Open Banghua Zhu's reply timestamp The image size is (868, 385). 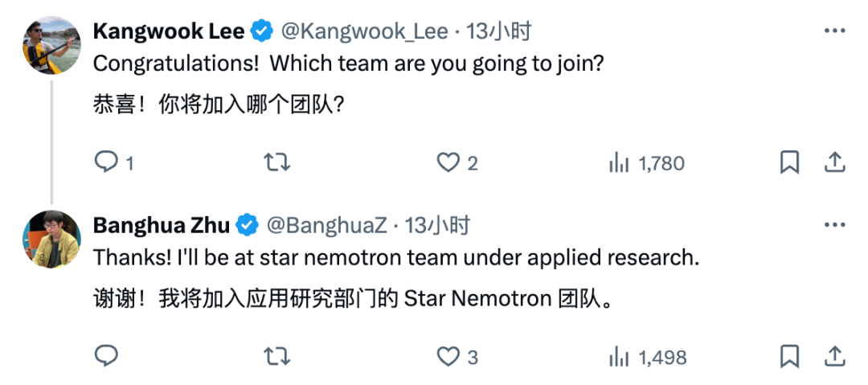click(x=437, y=226)
